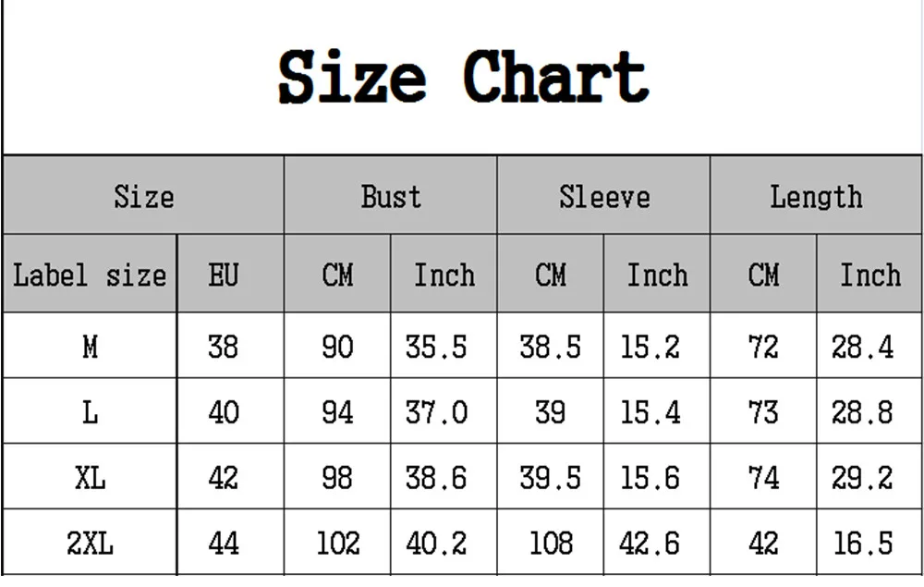Screen dimensions: 924x587
Task: Click bust value 102 cell
Action: pos(337,543)
